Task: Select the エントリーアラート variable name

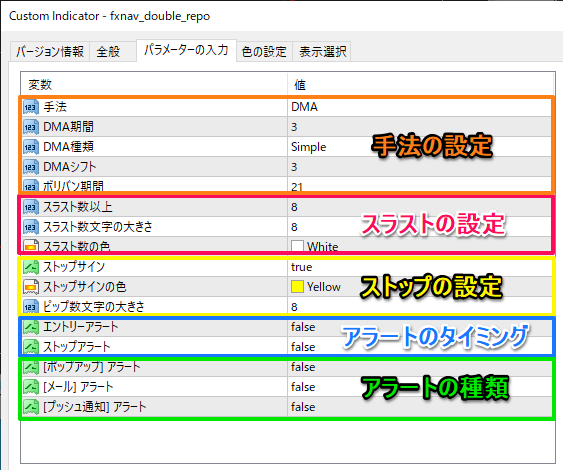Action: click(x=80, y=327)
